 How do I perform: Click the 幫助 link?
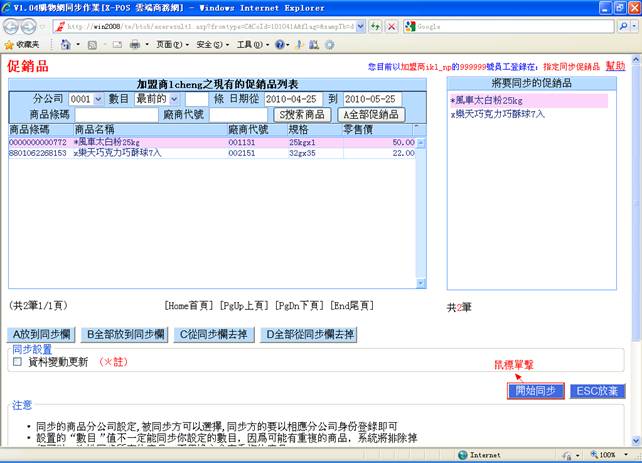615,65
